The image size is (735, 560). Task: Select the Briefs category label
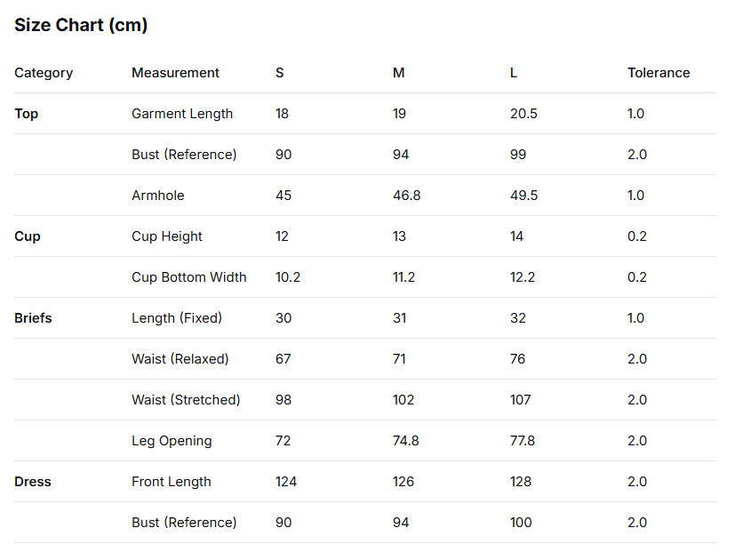click(x=33, y=318)
